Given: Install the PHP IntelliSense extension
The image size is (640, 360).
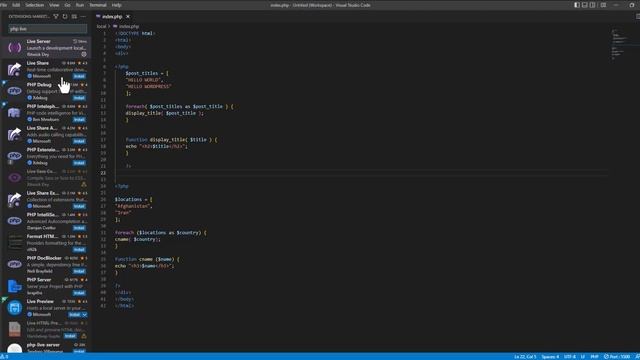Looking at the screenshot, I should 79,228.
